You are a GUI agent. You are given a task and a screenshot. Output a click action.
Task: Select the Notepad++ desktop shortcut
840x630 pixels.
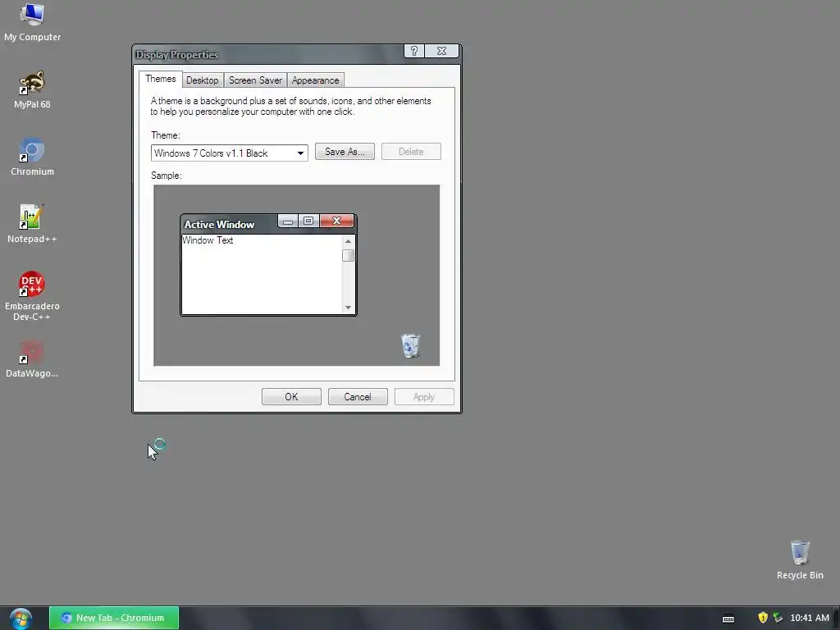32,225
